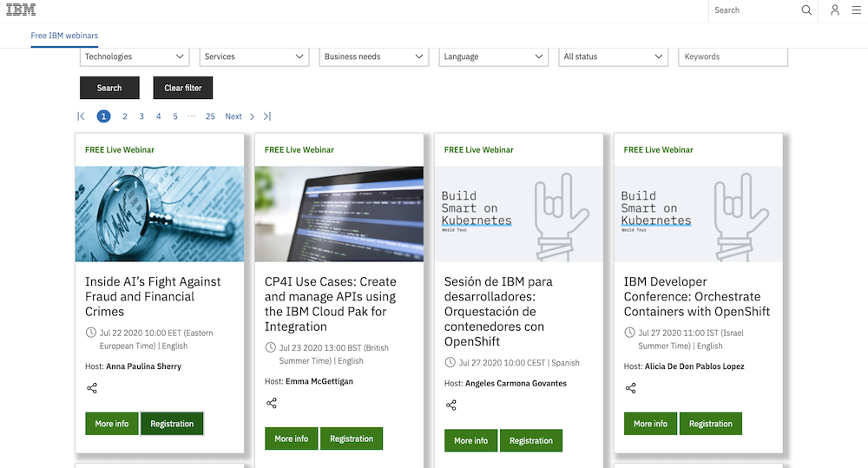The height and width of the screenshot is (468, 868).
Task: Open Build Smart on Kubernetes image in Developer Conference card
Action: 698,214
